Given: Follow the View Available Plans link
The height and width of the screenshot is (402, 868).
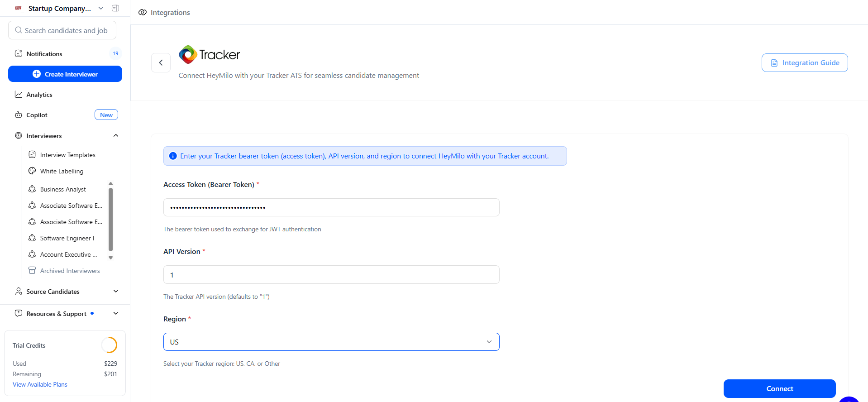Looking at the screenshot, I should 40,384.
